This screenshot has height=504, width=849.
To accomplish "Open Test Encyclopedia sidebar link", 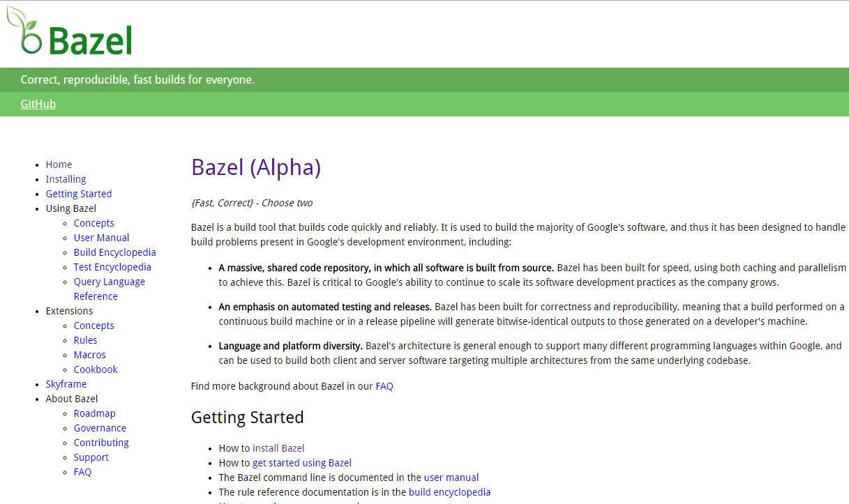I will [x=112, y=267].
